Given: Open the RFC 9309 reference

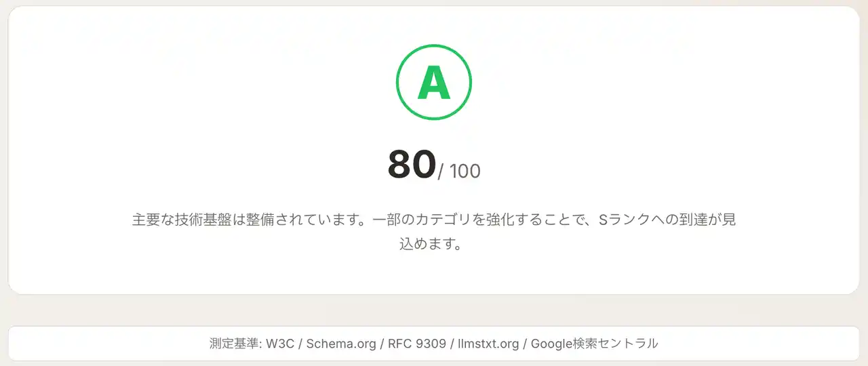Looking at the screenshot, I should 417,344.
